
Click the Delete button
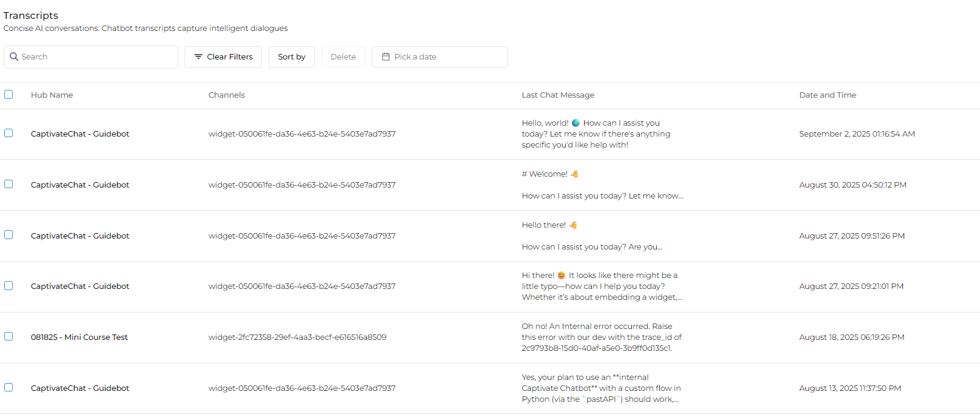(x=343, y=57)
